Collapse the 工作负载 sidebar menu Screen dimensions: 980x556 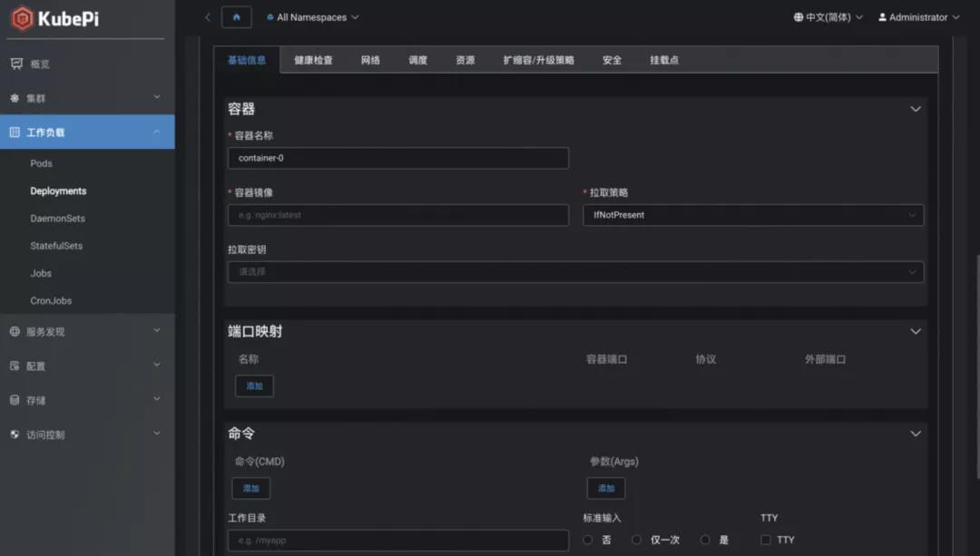click(x=157, y=132)
